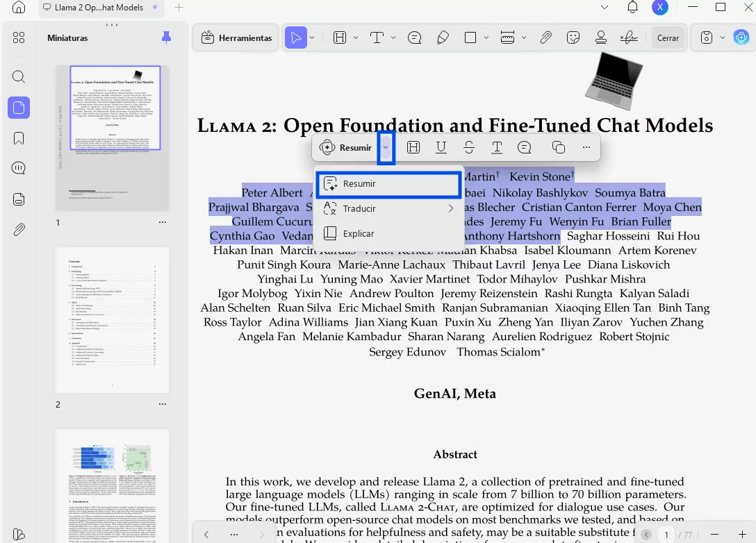The height and width of the screenshot is (543, 756).
Task: Select the highlight tool in the top toolbar
Action: pos(340,37)
